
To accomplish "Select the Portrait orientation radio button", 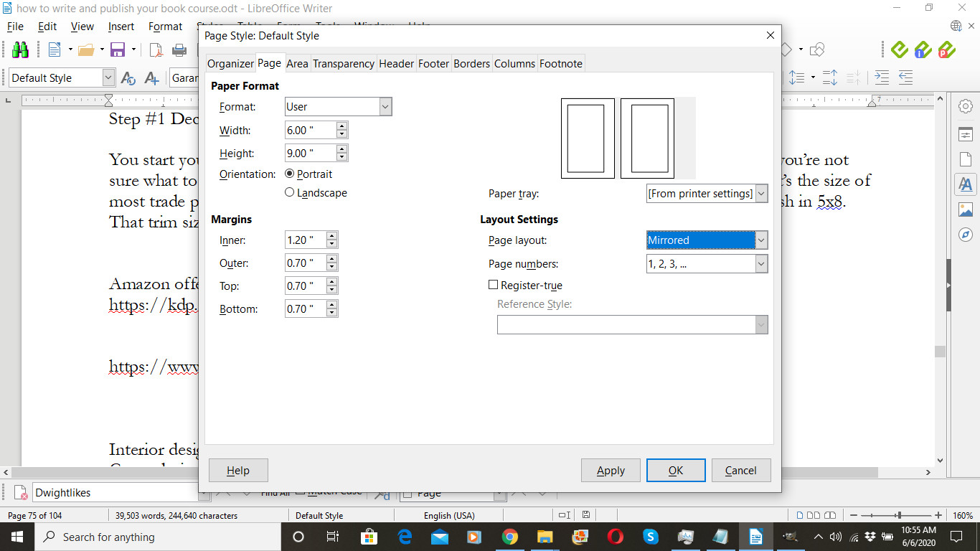I will coord(290,174).
